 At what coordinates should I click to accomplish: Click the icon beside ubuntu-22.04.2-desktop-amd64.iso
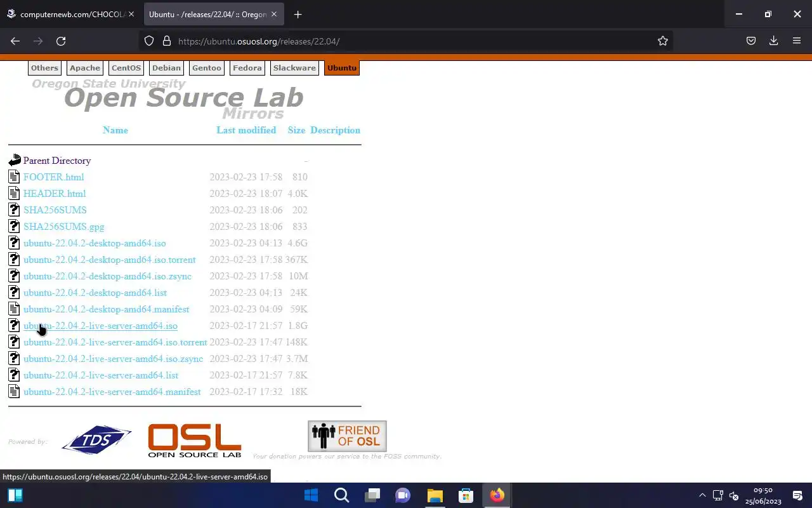click(x=14, y=243)
